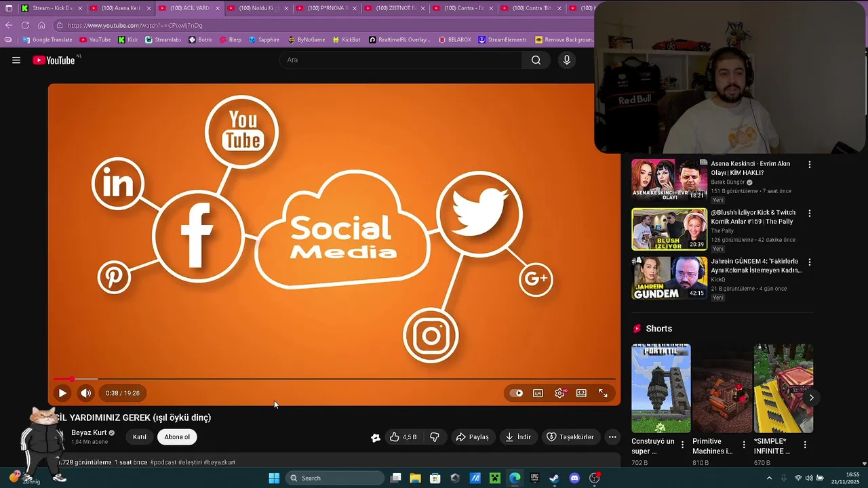This screenshot has height=488, width=868.
Task: Open Steam from the taskbar
Action: (555, 478)
